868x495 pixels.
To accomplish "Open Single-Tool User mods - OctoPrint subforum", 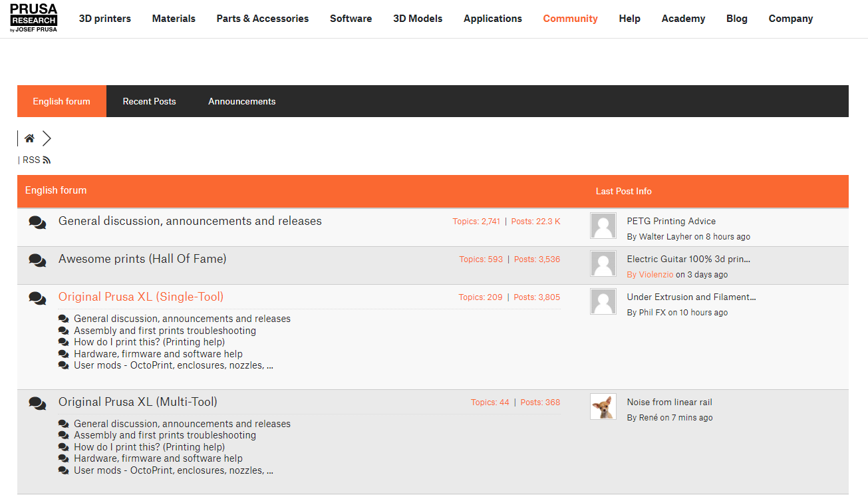I will (x=174, y=365).
